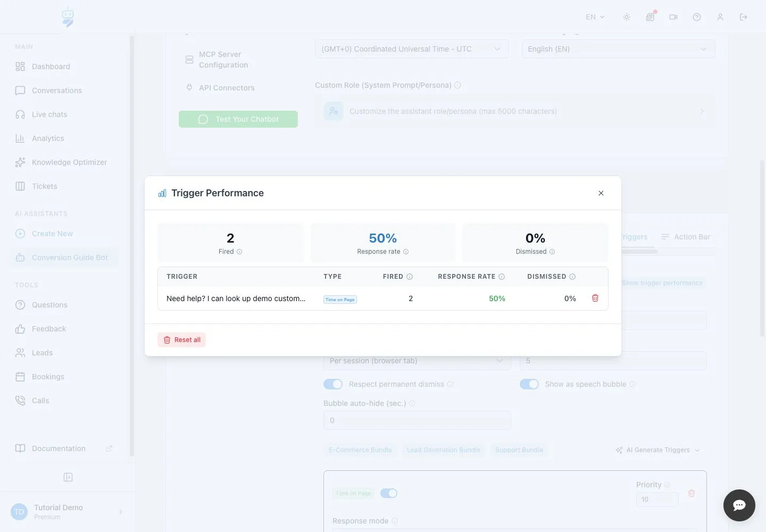Switch to the Action Bar tab

click(686, 237)
